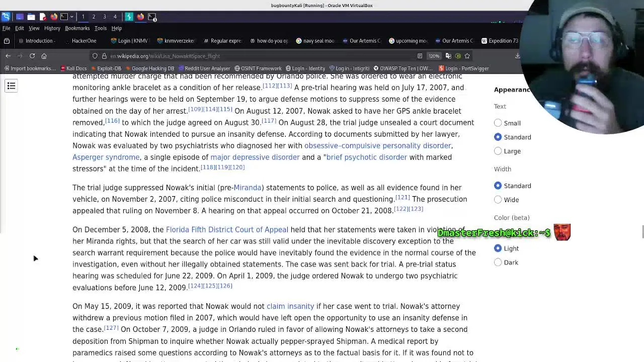Open the History menu
Viewport: 644px width, 362px height.
point(52,28)
